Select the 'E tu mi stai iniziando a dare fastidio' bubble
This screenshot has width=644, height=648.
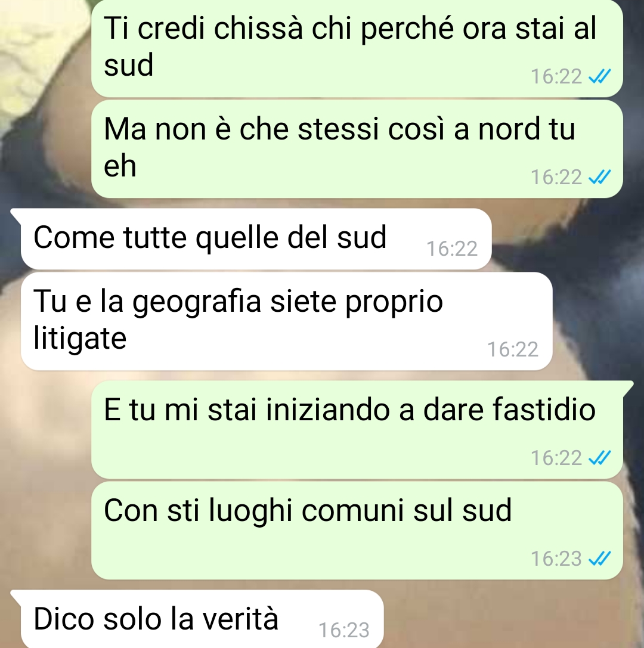[x=357, y=430]
